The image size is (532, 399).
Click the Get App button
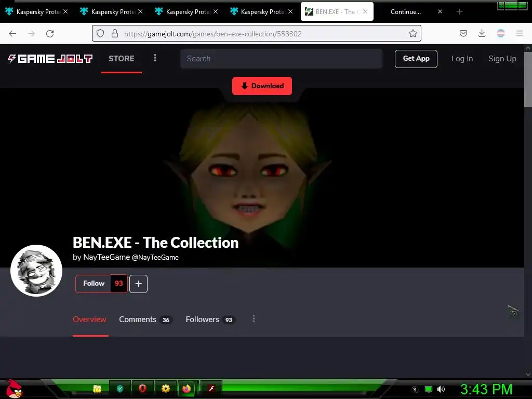click(x=416, y=59)
